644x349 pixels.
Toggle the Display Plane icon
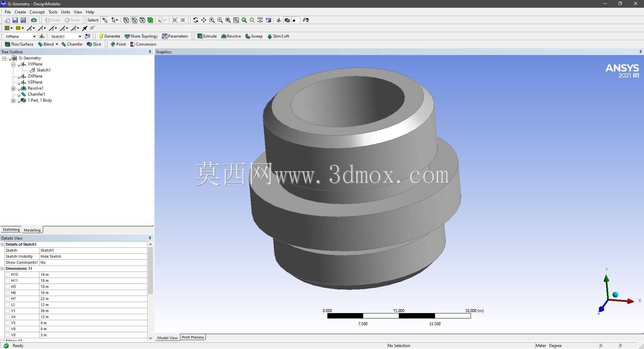coord(279,20)
